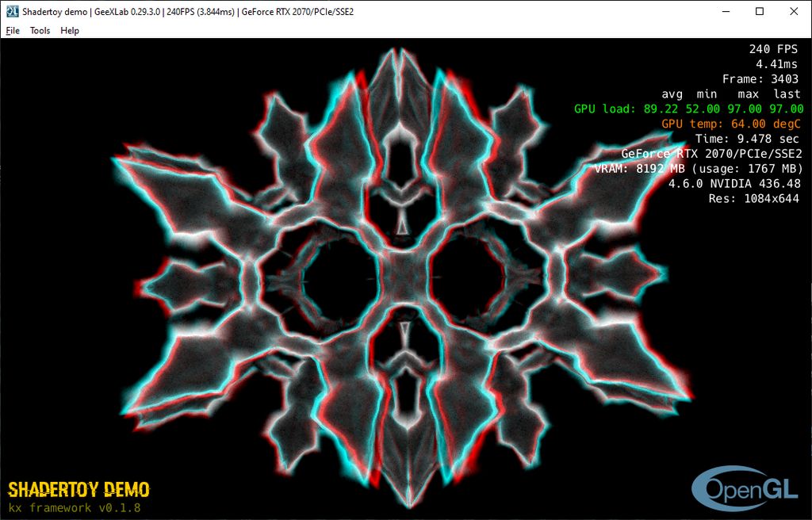Screen dimensions: 812x520
Task: Click the Res: 1084x644 resolution text
Action: click(x=754, y=198)
